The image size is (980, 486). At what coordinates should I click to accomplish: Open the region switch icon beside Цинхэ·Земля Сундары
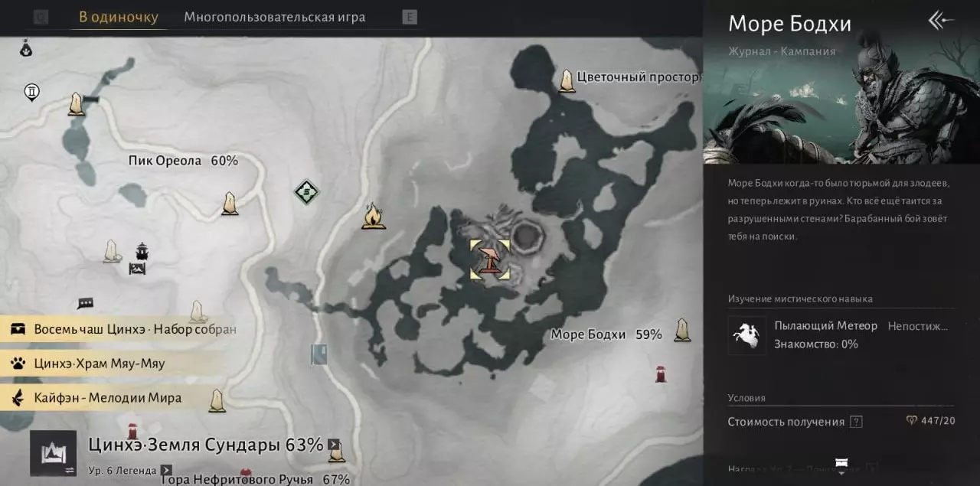[54, 453]
